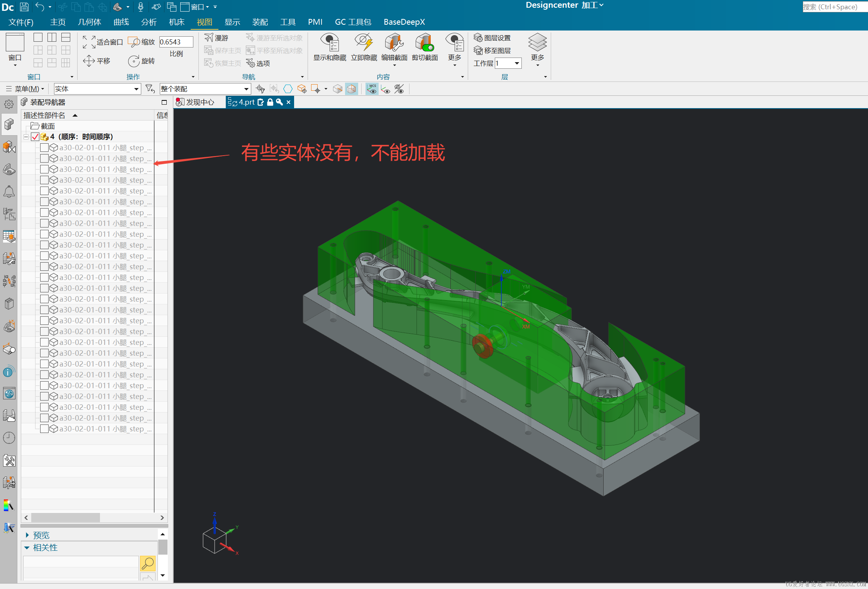This screenshot has height=589, width=868.
Task: Check the first a30-02-01-011 component checkbox
Action: [x=44, y=148]
